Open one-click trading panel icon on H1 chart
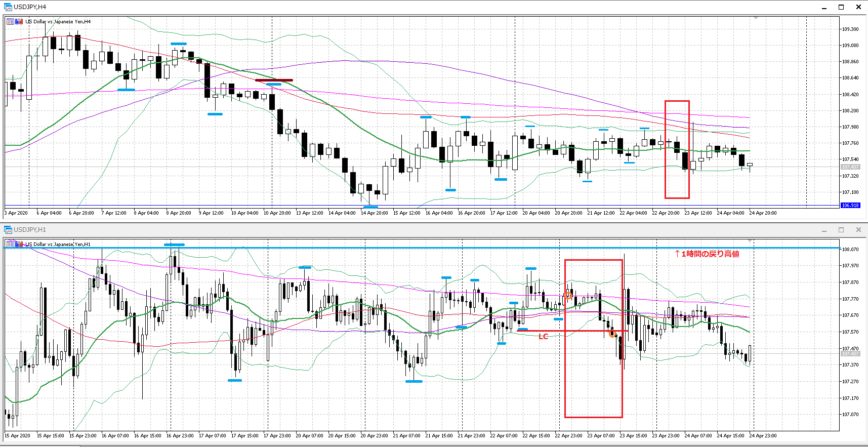This screenshot has height=447, width=868. [x=10, y=245]
